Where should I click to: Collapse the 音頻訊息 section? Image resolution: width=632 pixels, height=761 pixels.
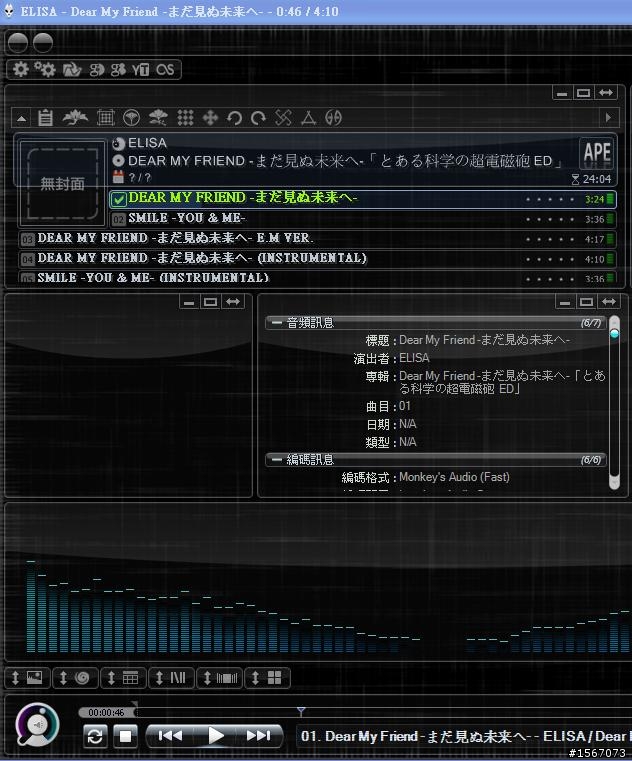277,322
